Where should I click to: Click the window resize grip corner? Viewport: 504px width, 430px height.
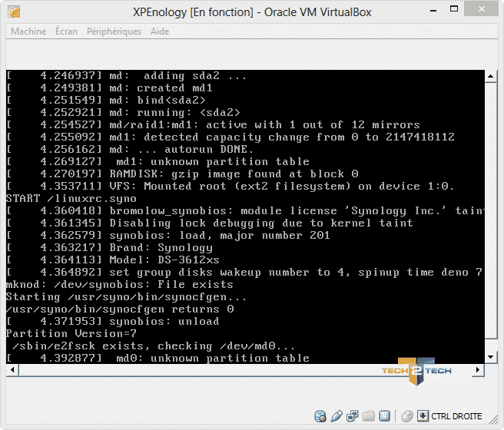point(493,419)
